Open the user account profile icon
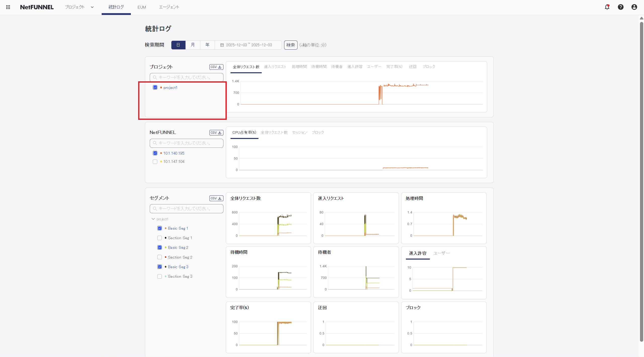644x357 pixels. (634, 7)
